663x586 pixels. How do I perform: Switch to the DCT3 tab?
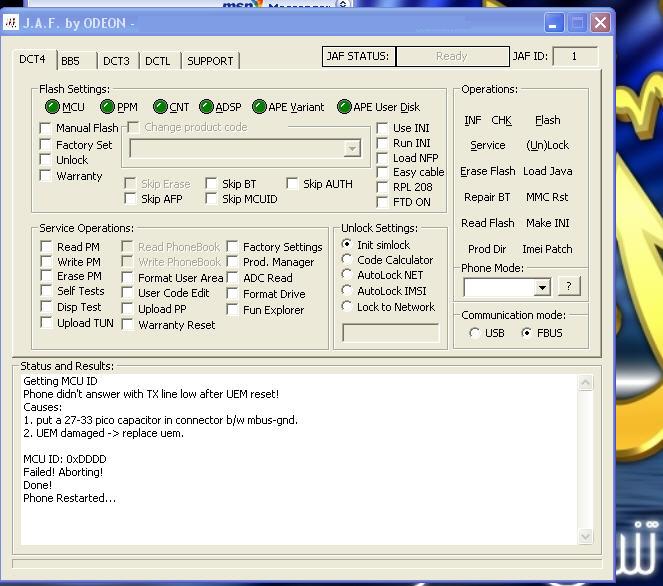coord(117,61)
